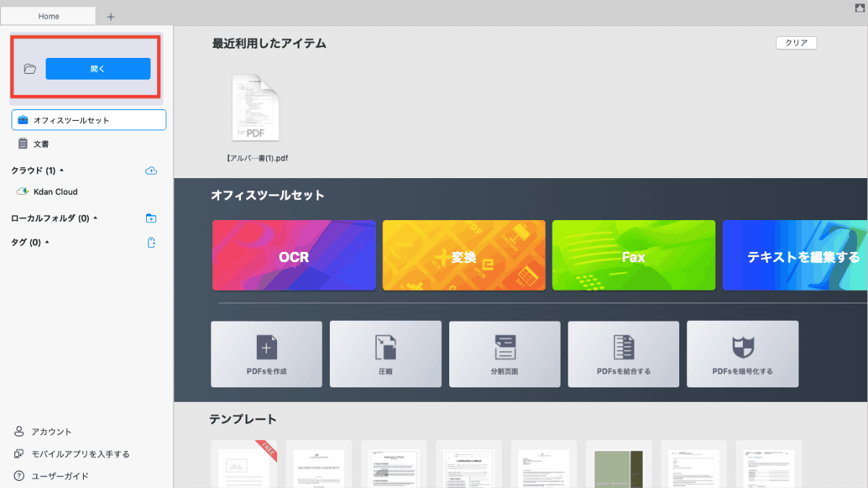Screen dimensions: 868x488
Task: Collapse the ローカルフォルダ (0) section arrow
Action: pyautogui.click(x=95, y=219)
